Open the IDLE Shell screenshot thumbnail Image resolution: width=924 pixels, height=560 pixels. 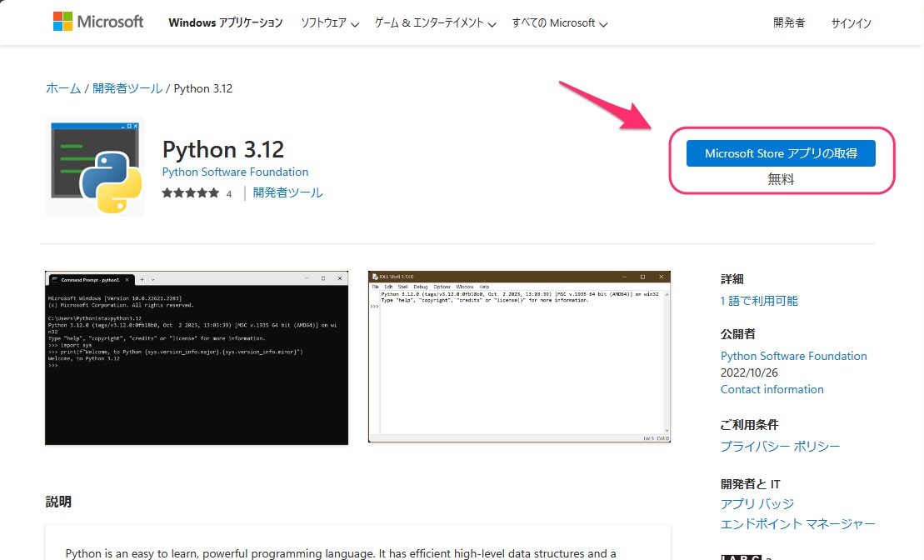click(x=519, y=357)
